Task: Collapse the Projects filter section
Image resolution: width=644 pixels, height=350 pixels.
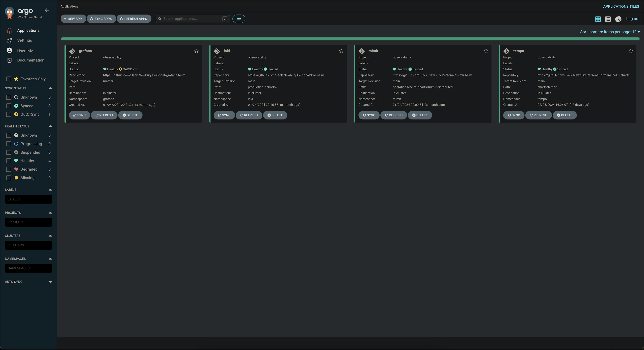Action: tap(50, 213)
